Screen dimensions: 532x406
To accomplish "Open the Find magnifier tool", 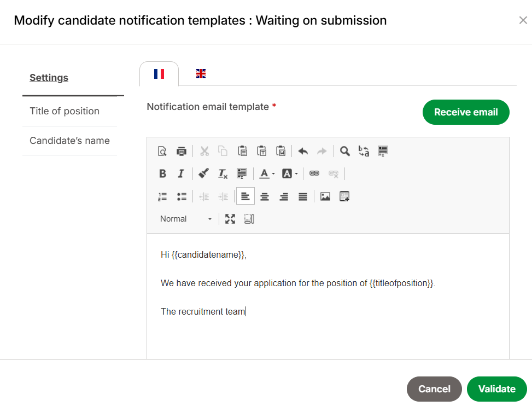I will click(x=344, y=151).
